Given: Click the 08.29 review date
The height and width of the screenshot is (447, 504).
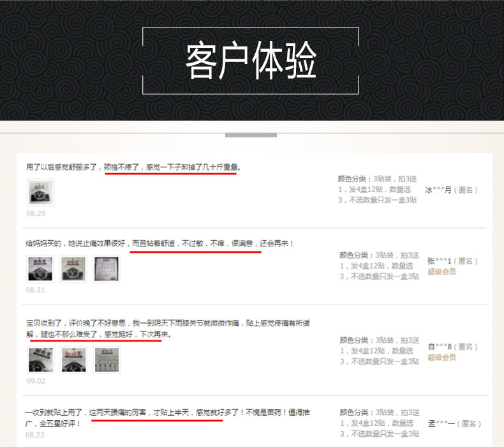Looking at the screenshot, I should click(x=36, y=213).
